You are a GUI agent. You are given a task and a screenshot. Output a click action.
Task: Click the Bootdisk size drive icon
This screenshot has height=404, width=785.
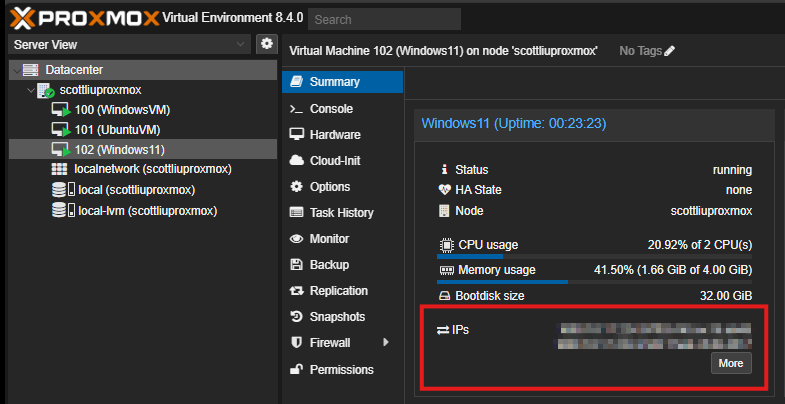[x=445, y=296]
